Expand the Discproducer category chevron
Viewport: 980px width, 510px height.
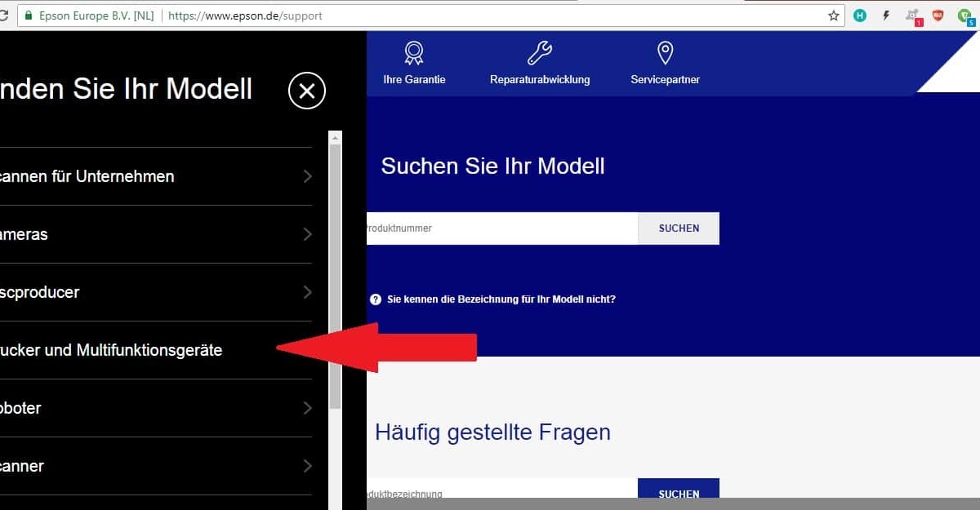pos(307,292)
